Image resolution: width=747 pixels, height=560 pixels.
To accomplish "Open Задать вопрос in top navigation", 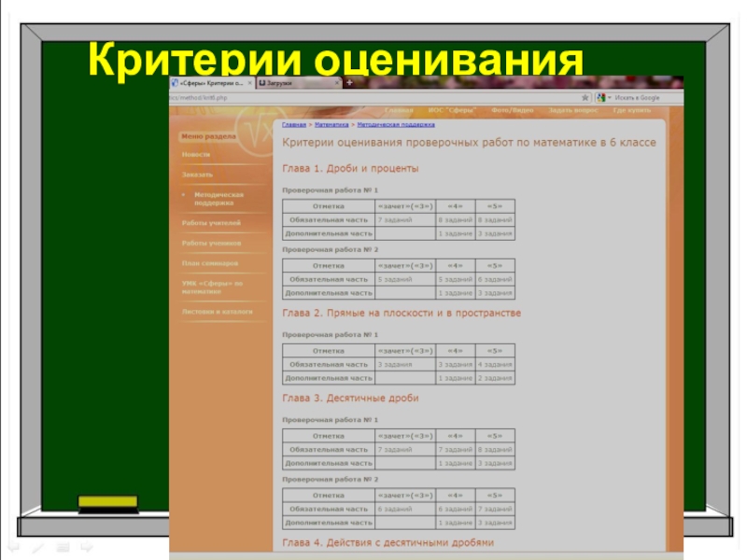I will (x=573, y=110).
